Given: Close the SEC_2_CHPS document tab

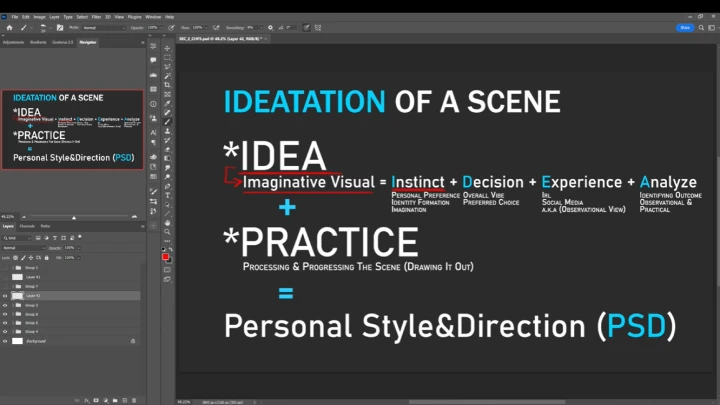Looking at the screenshot, I should point(266,39).
